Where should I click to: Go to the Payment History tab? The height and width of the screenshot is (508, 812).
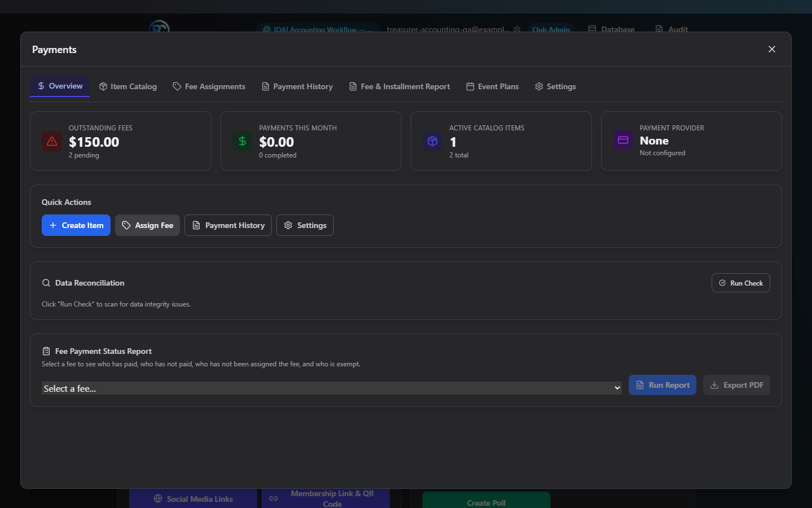[297, 86]
